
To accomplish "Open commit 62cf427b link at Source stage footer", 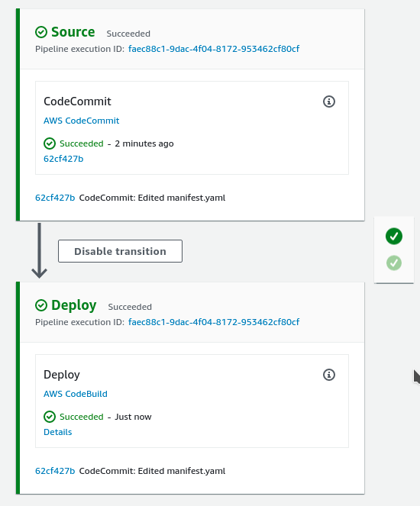I will (55, 198).
